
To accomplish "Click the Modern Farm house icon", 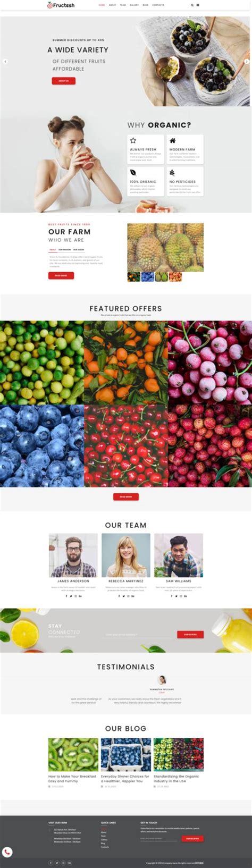I will (172, 141).
